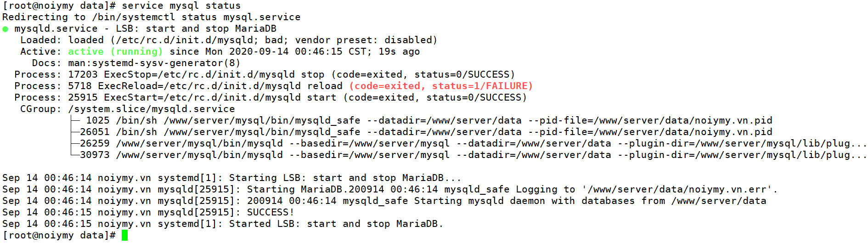Screen dimensions: 868x243
Task: Click the green terminal cursor block
Action: click(124, 235)
